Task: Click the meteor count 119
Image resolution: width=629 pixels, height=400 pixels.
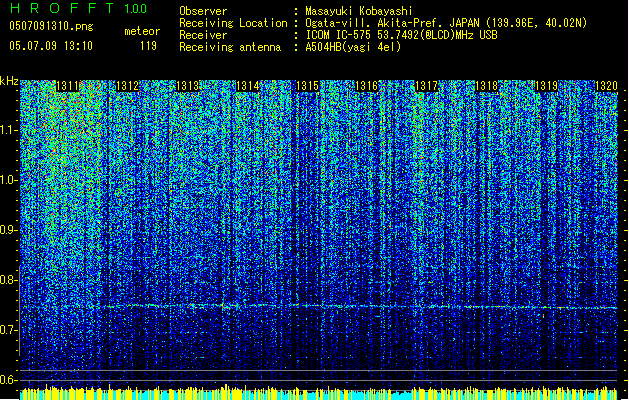Action: coord(148,46)
